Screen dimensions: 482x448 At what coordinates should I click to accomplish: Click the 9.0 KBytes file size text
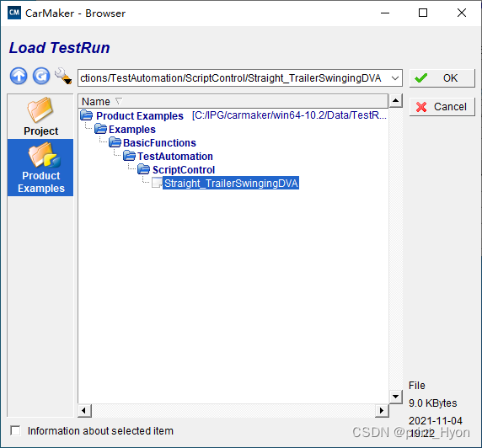432,403
